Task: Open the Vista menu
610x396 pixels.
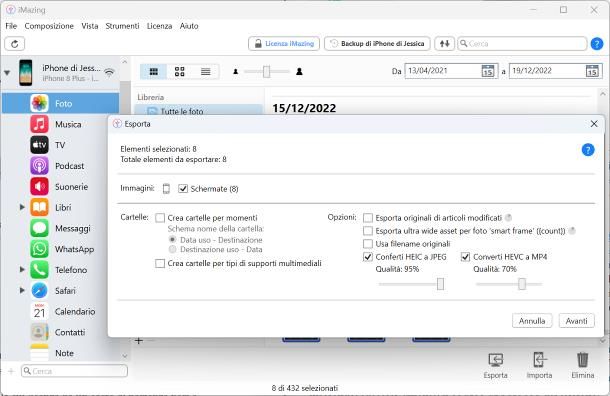Action: tap(90, 26)
